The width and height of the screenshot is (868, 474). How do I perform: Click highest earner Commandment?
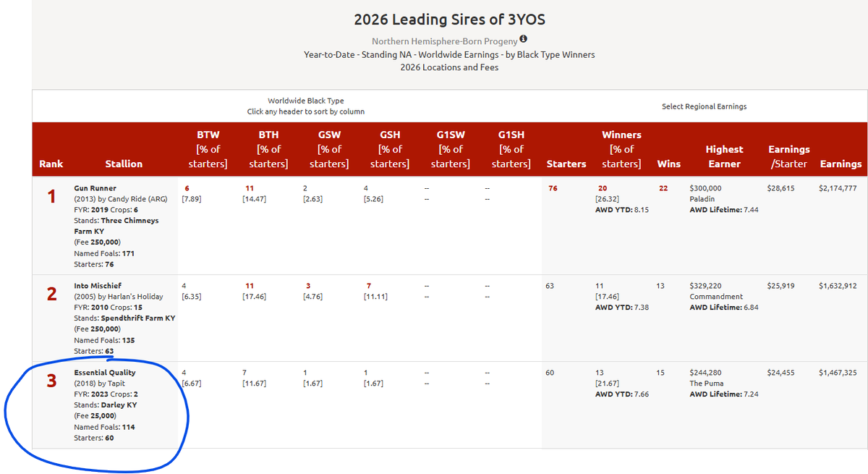716,297
